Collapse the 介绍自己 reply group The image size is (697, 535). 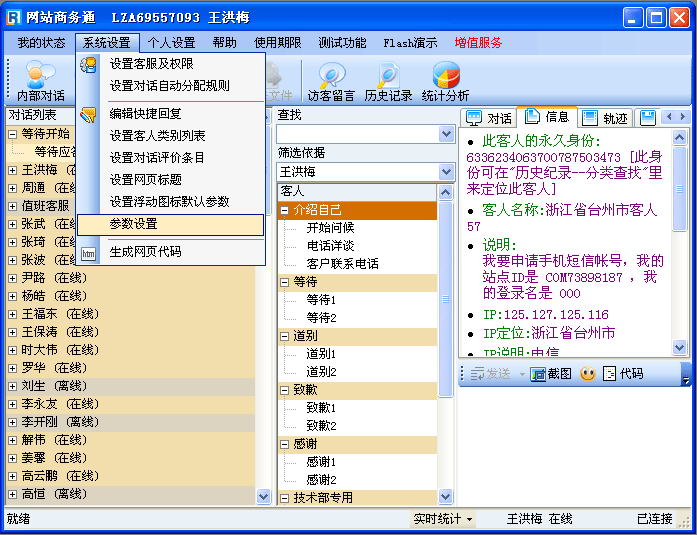[x=286, y=210]
